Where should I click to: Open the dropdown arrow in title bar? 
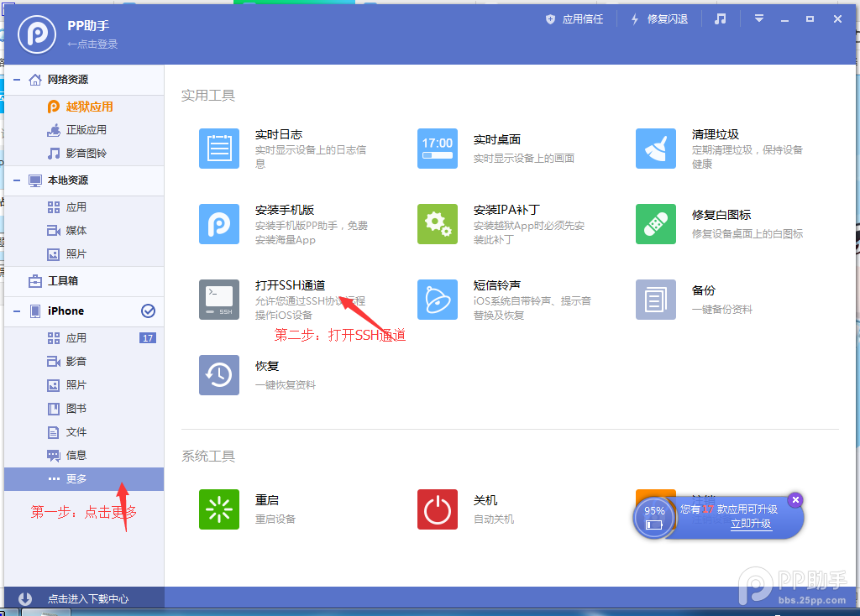coord(758,18)
